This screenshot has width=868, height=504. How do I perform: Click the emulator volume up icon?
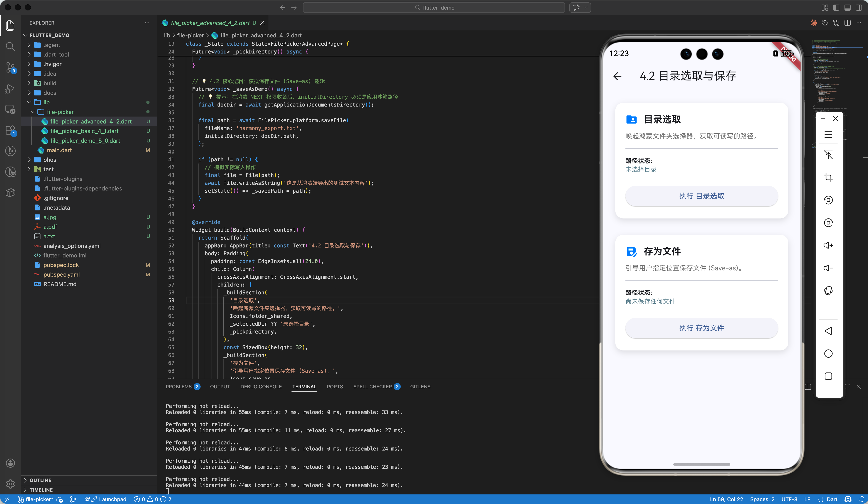828,245
